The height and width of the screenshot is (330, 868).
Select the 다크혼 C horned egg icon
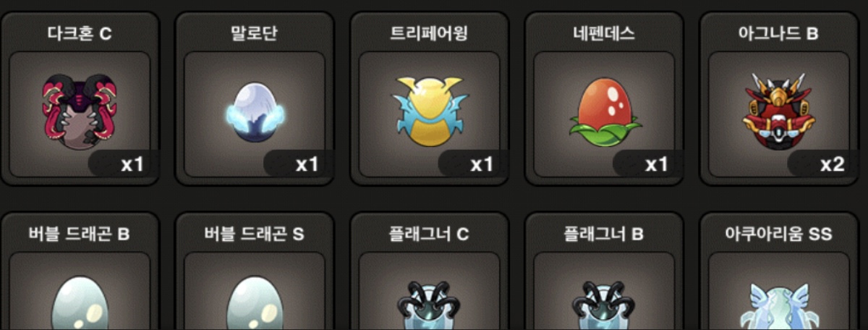(80, 111)
